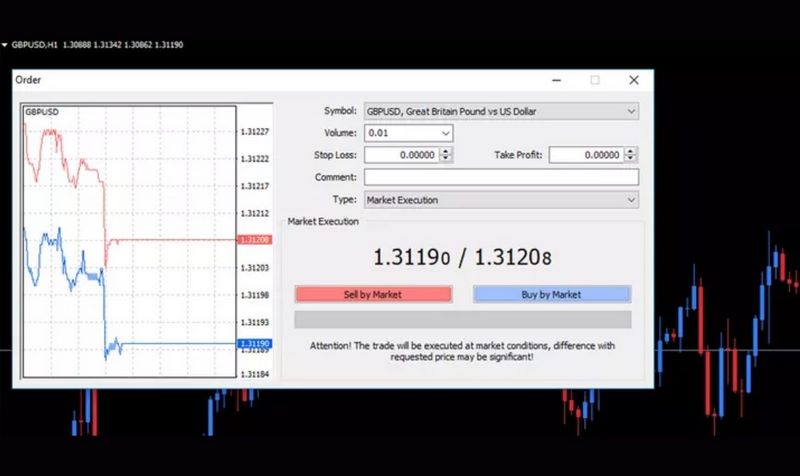Click the triangle icon beside GBPUSD,H1 header
Viewport: 800px width, 476px height.
(x=4, y=45)
